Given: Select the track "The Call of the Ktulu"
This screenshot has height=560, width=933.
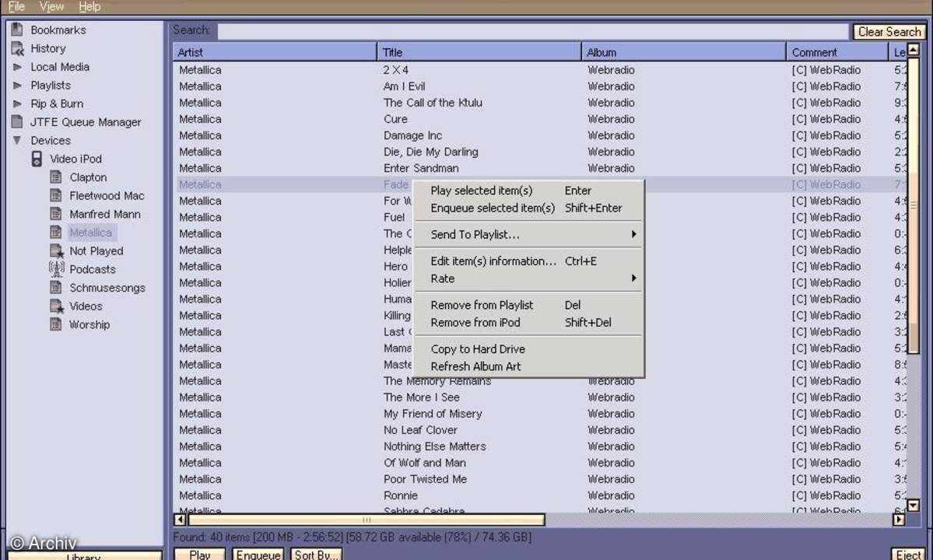Looking at the screenshot, I should click(433, 103).
